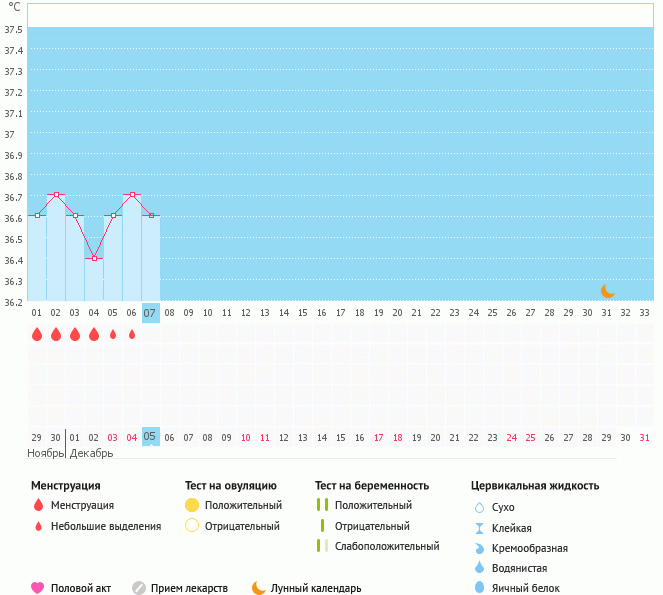
Task: Click the Менструация red drop legend icon
Action: pyautogui.click(x=38, y=505)
